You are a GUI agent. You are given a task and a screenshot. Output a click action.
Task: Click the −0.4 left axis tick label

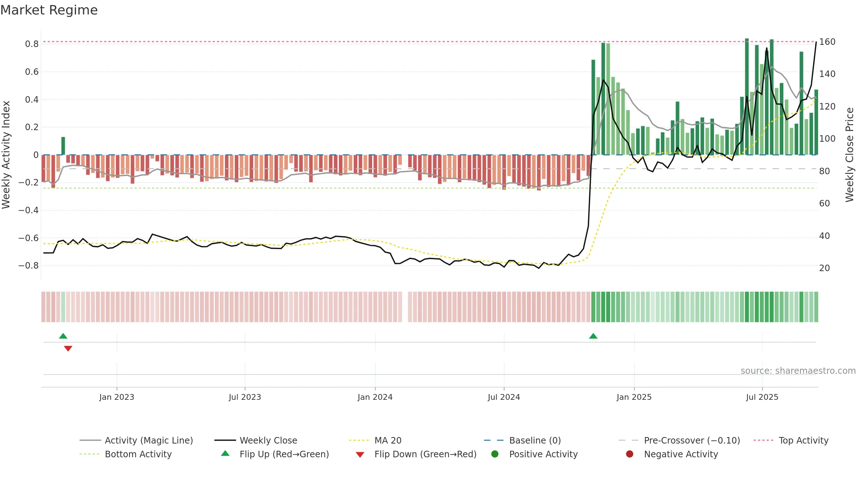pos(28,210)
